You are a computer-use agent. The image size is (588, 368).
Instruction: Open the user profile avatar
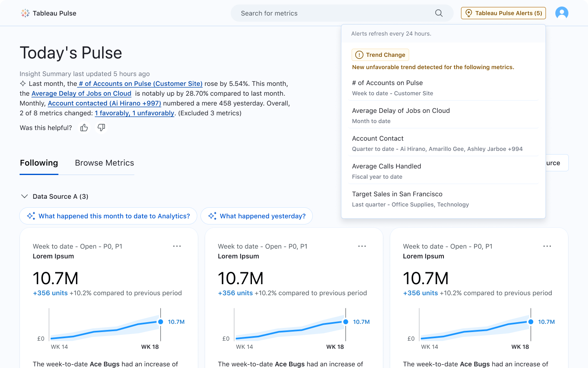tap(561, 13)
